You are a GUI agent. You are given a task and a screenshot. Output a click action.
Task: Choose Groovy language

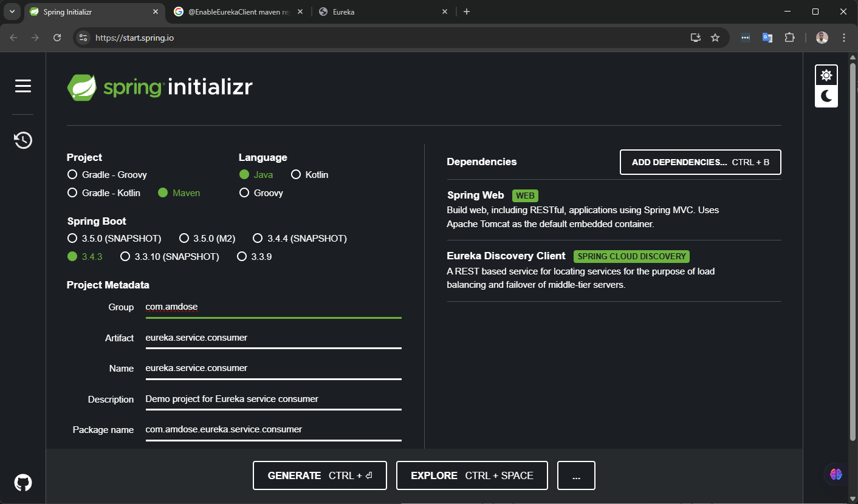coord(261,193)
